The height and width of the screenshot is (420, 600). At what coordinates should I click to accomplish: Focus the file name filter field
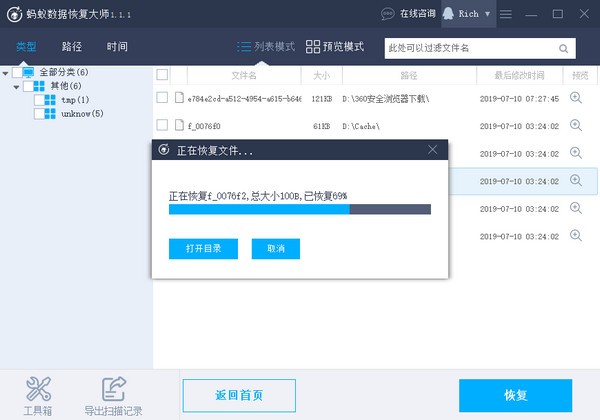pyautogui.click(x=480, y=48)
